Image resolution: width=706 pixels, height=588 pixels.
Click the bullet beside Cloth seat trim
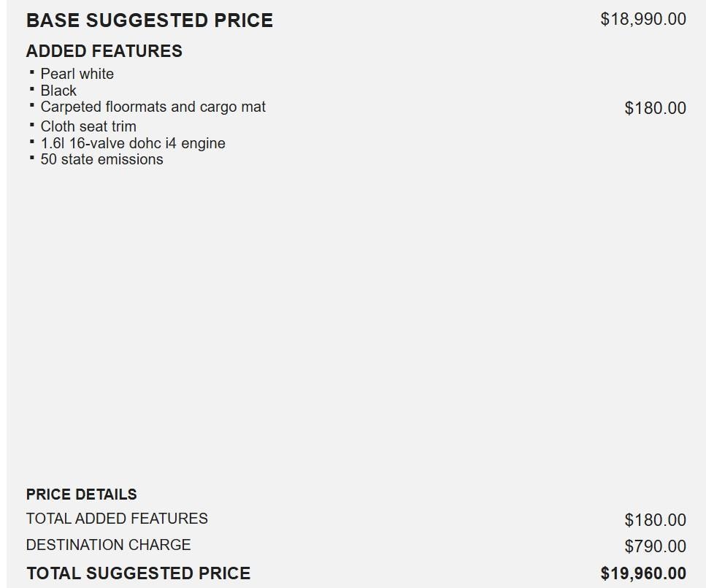point(32,126)
